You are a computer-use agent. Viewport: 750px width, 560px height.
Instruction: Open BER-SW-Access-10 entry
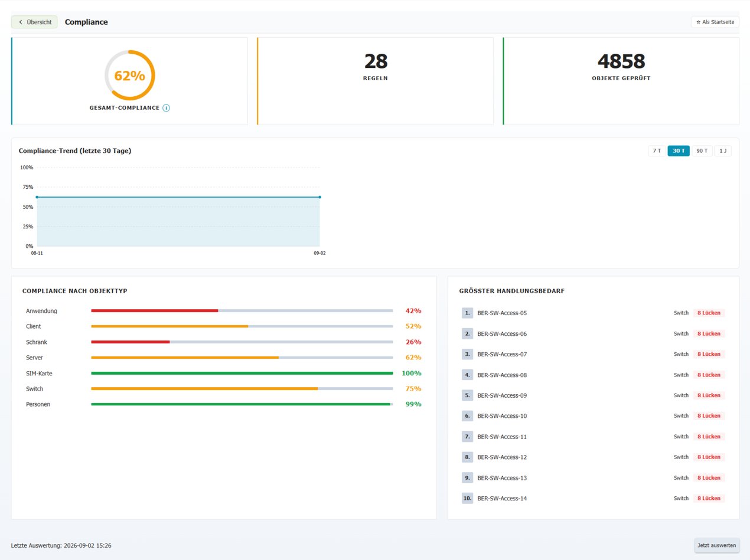coord(593,416)
